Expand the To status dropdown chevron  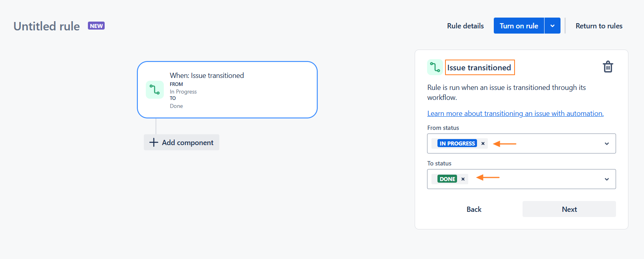pyautogui.click(x=606, y=179)
